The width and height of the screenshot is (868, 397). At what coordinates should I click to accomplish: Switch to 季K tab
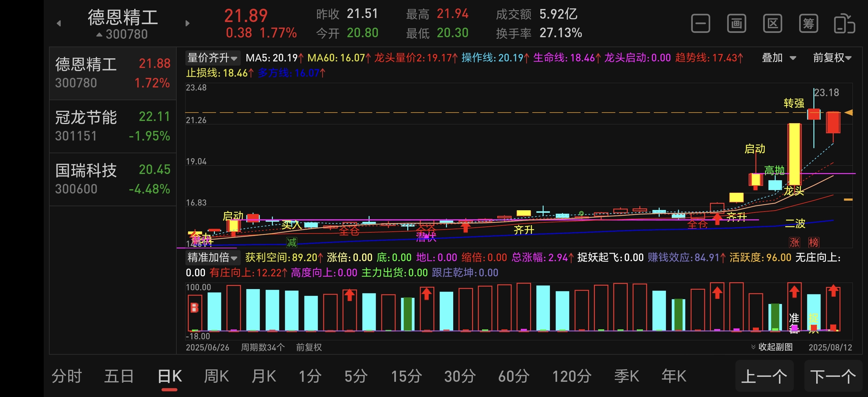(627, 376)
